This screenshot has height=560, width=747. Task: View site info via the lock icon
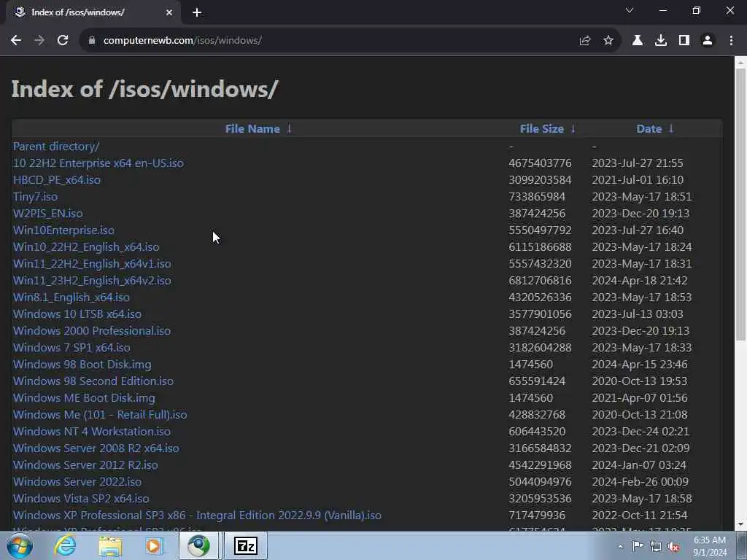click(92, 41)
